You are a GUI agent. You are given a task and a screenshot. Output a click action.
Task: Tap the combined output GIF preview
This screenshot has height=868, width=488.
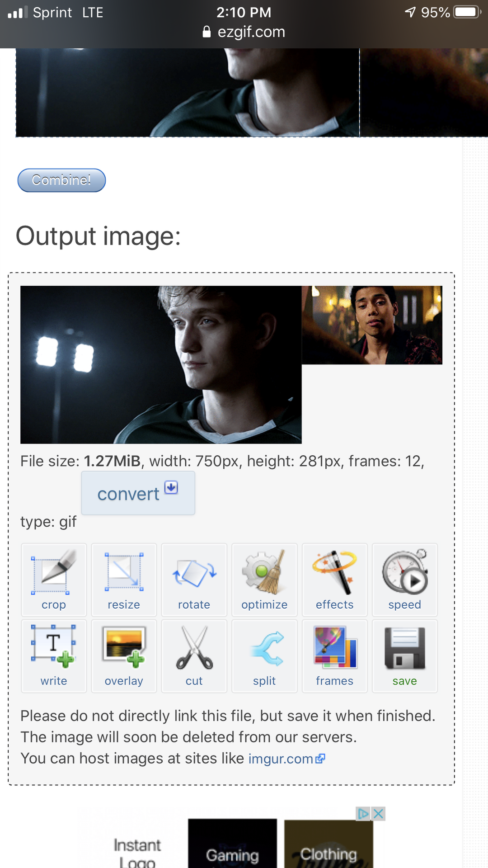click(x=231, y=364)
